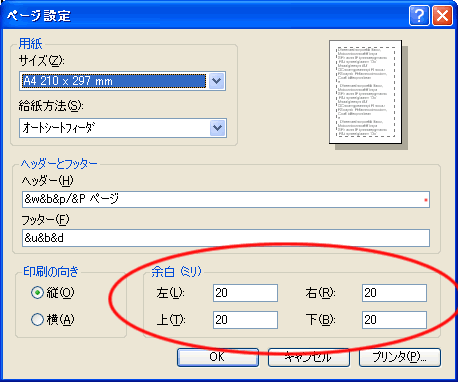
Task: Open printer settings with プリンタ(P)... button
Action: click(x=400, y=357)
